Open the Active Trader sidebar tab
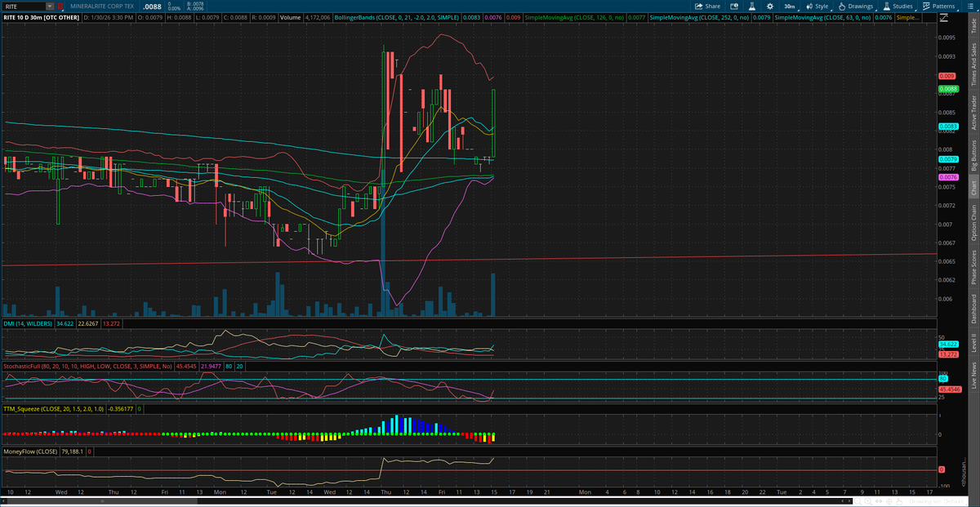Screen dimensions: 980x507 (x=973, y=113)
